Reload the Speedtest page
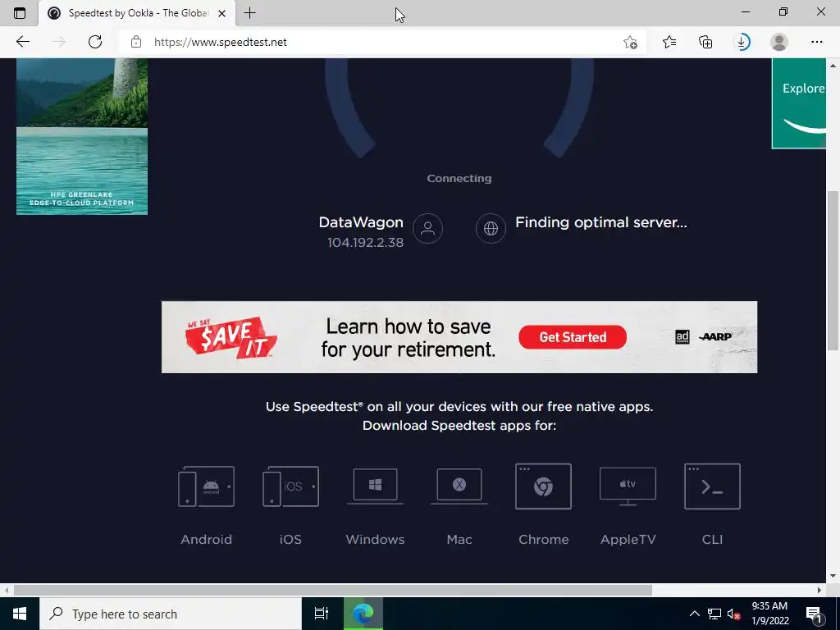840x630 pixels. click(95, 42)
